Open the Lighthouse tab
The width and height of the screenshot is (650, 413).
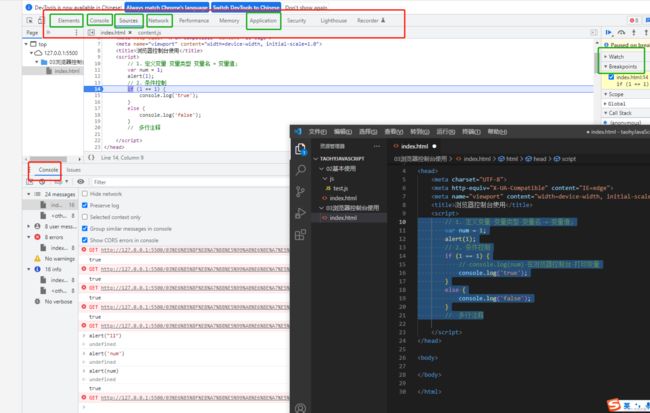point(334,20)
